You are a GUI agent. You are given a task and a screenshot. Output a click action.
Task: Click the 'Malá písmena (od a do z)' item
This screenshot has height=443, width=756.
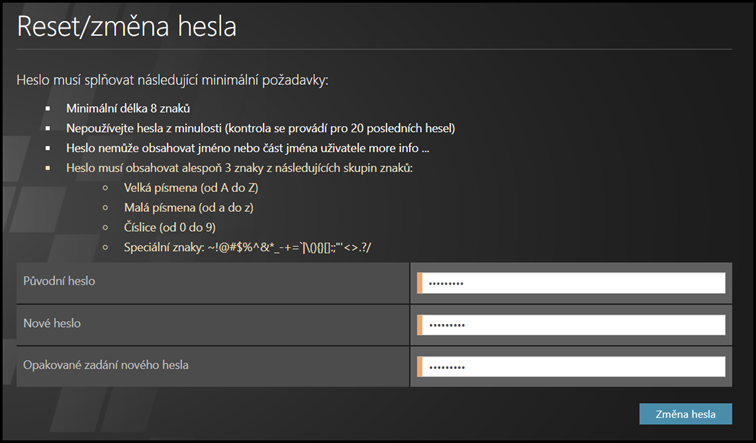(x=186, y=207)
